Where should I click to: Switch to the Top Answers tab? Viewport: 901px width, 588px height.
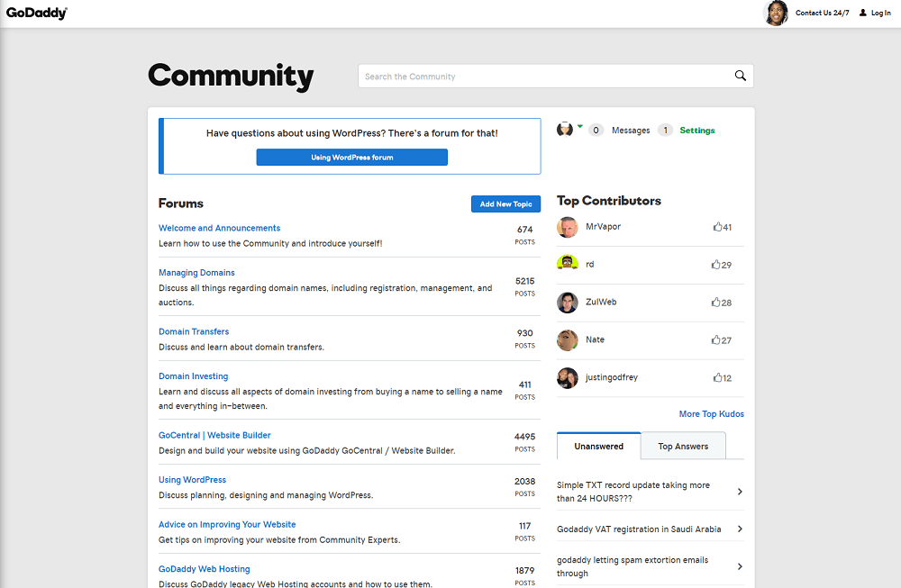coord(683,446)
